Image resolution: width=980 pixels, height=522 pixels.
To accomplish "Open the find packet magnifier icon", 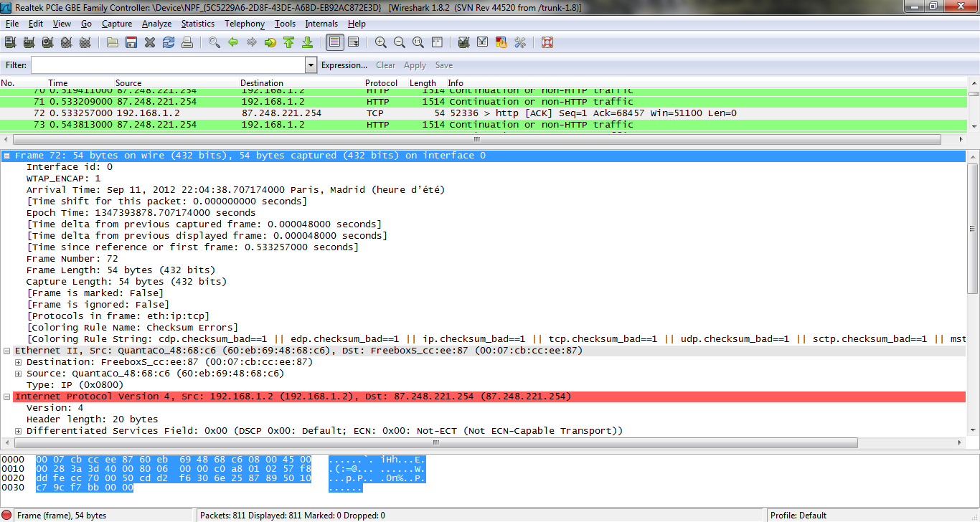I will pyautogui.click(x=215, y=43).
